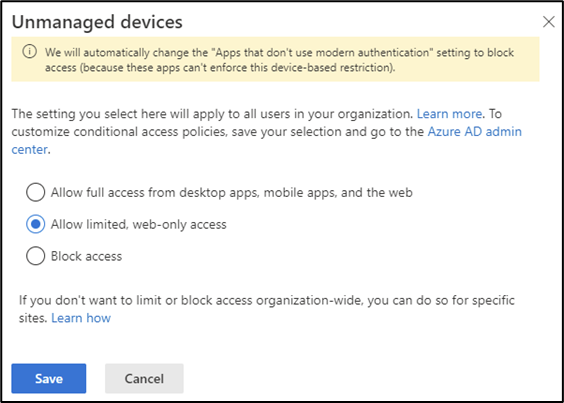564x403 pixels.
Task: Choose the Block access radio button
Action: point(36,256)
